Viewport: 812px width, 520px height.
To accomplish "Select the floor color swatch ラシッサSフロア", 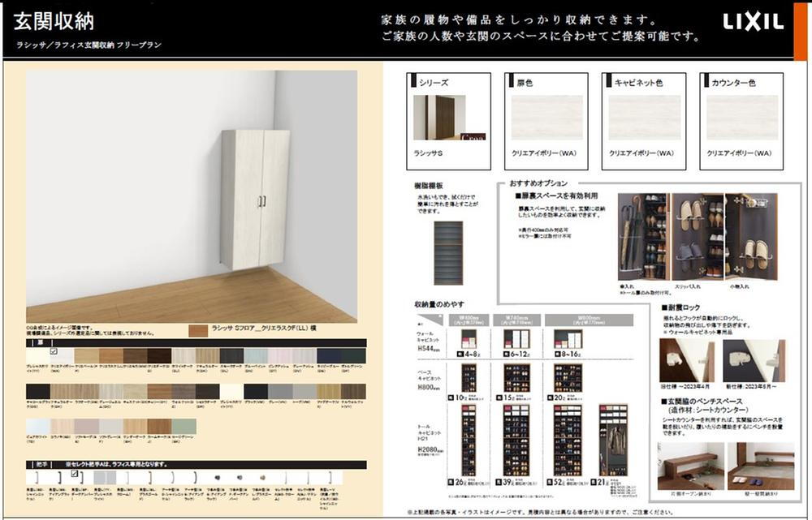I will coord(198,331).
